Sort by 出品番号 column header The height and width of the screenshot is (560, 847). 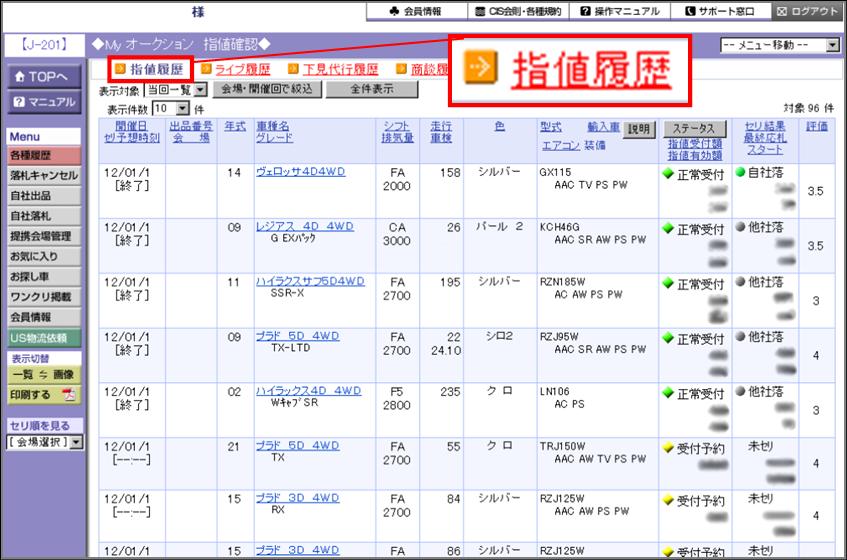pos(191,126)
